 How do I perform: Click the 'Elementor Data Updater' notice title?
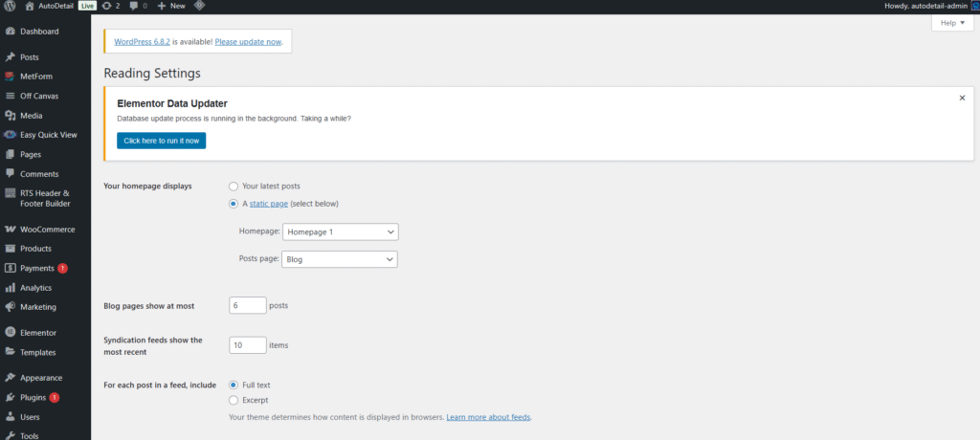coord(172,103)
